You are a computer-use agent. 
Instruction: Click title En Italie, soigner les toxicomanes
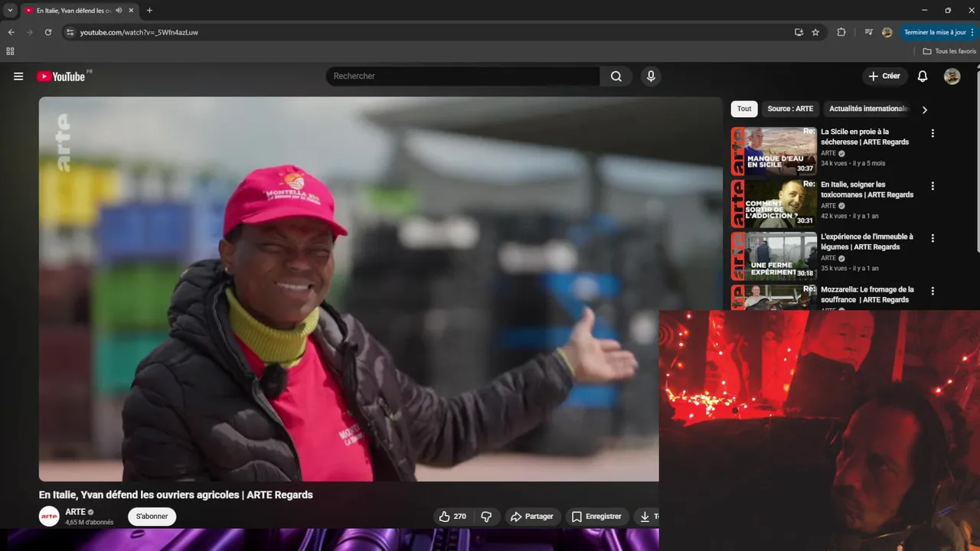click(867, 190)
